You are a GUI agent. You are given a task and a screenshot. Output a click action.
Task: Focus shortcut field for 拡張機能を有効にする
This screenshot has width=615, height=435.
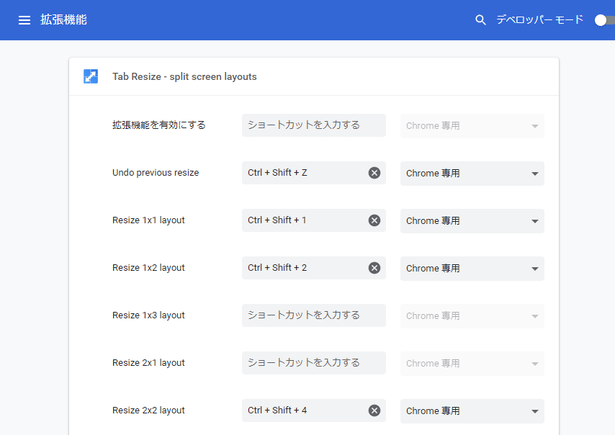click(x=314, y=125)
